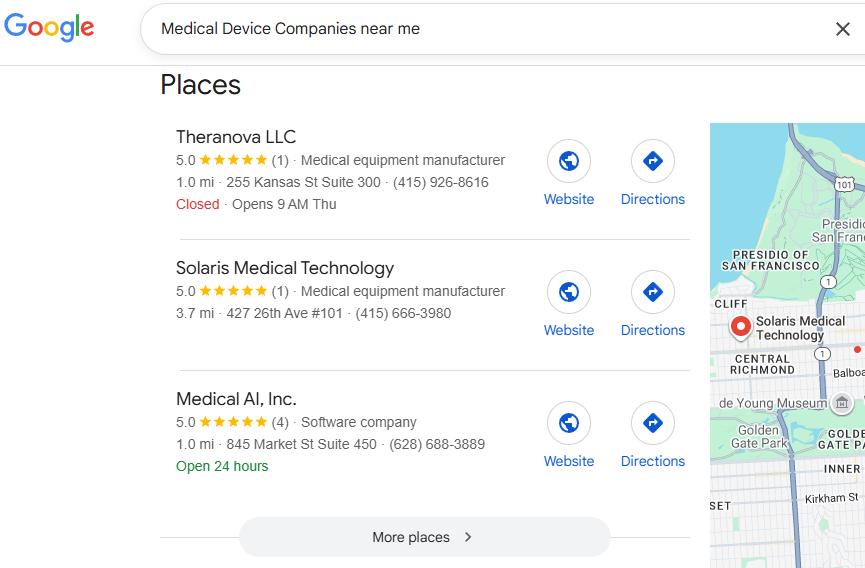
Task: Get directions to Theranova LLC
Action: 652,161
